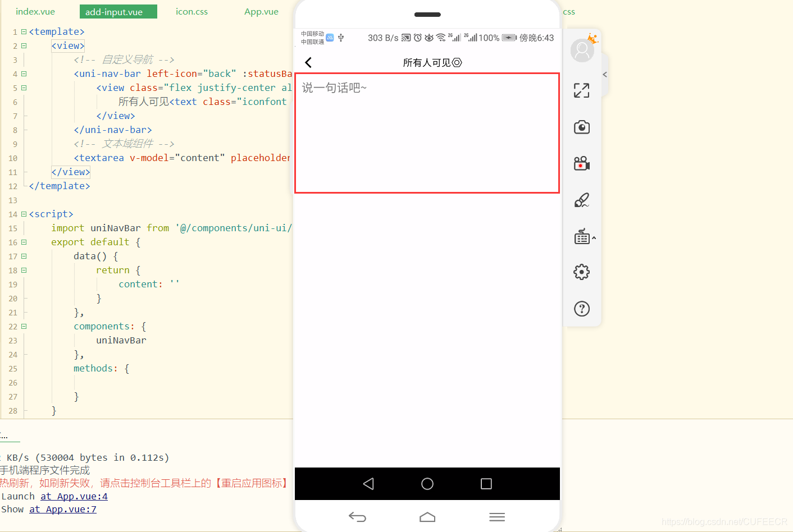Expand the small arrow beside keyboard icon
Viewport: 793px width, 532px height.
point(594,238)
